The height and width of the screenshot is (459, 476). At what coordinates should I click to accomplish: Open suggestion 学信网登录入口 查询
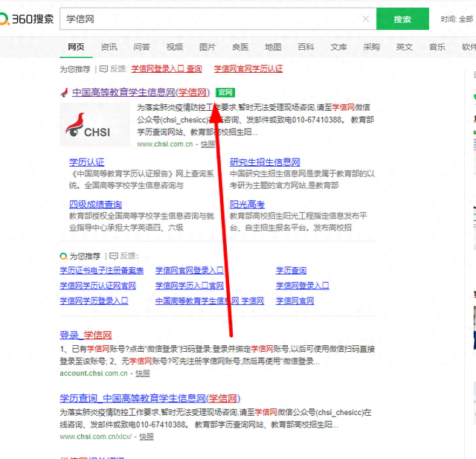tap(167, 69)
